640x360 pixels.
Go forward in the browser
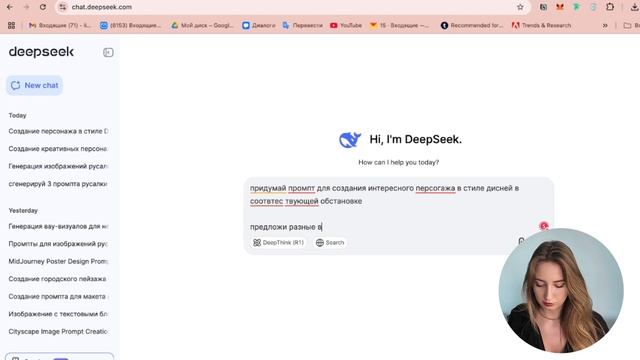26,7
